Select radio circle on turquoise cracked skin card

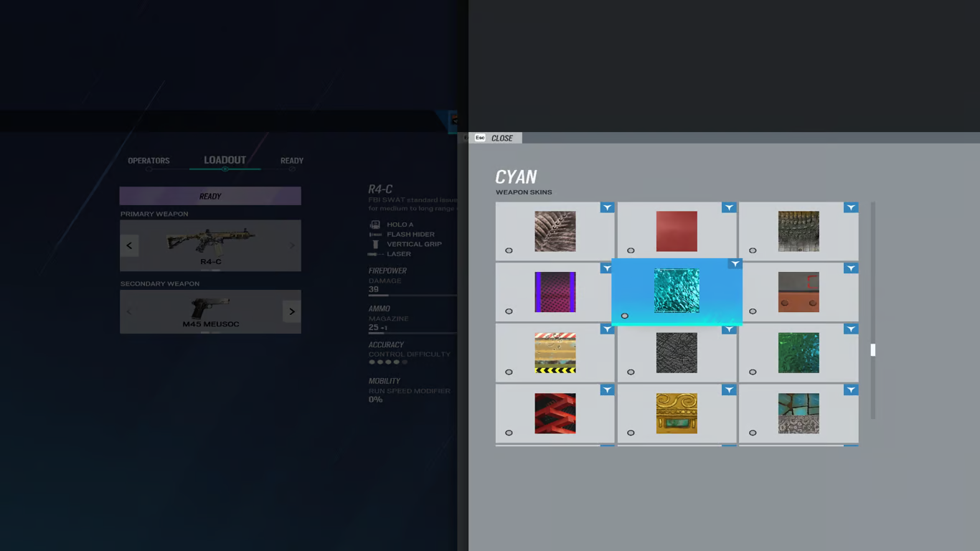click(753, 433)
